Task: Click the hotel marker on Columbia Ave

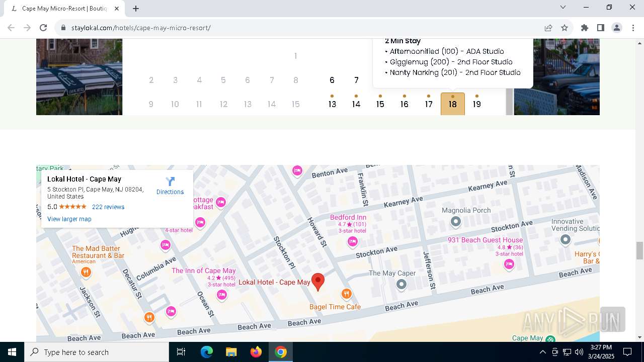Action: pos(166,245)
